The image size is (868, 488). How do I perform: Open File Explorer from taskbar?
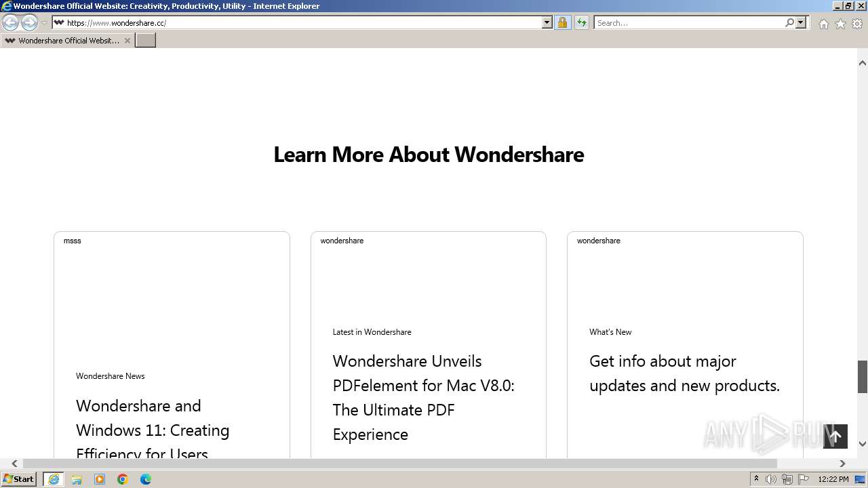77,479
